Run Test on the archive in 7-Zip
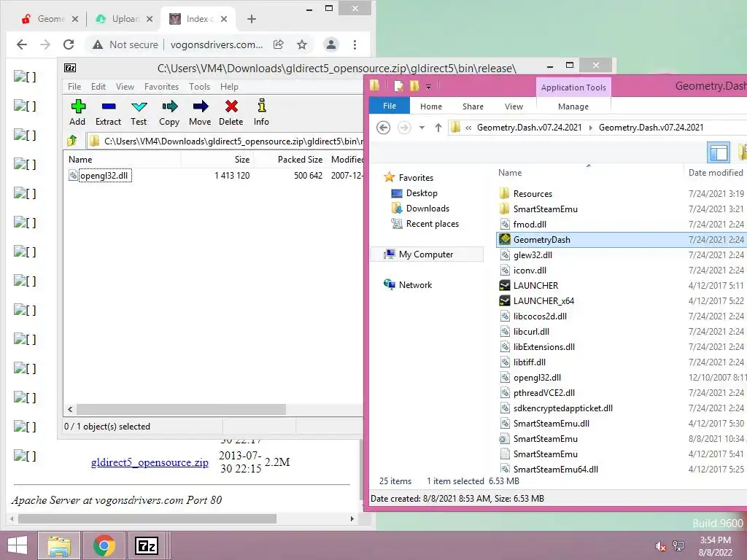This screenshot has width=747, height=560. click(x=139, y=112)
